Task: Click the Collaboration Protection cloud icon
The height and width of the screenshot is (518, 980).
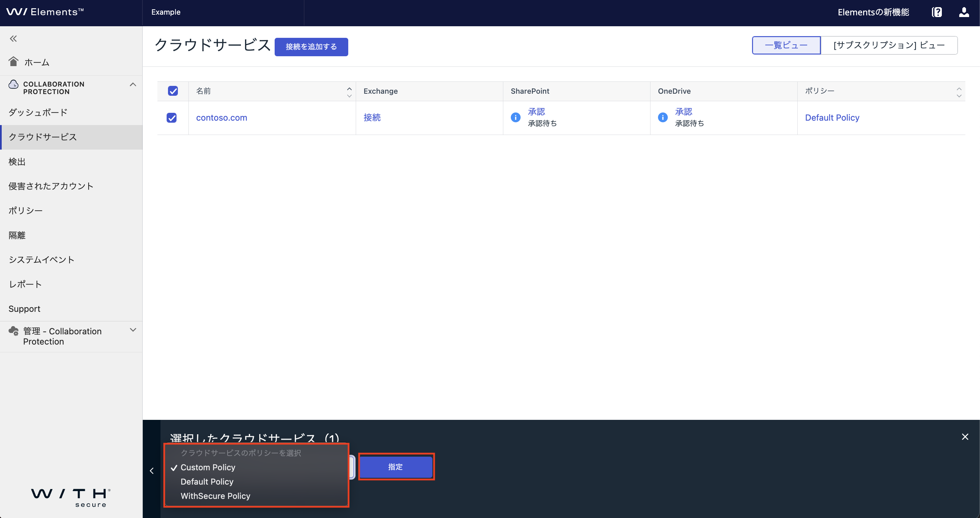Action: tap(13, 84)
